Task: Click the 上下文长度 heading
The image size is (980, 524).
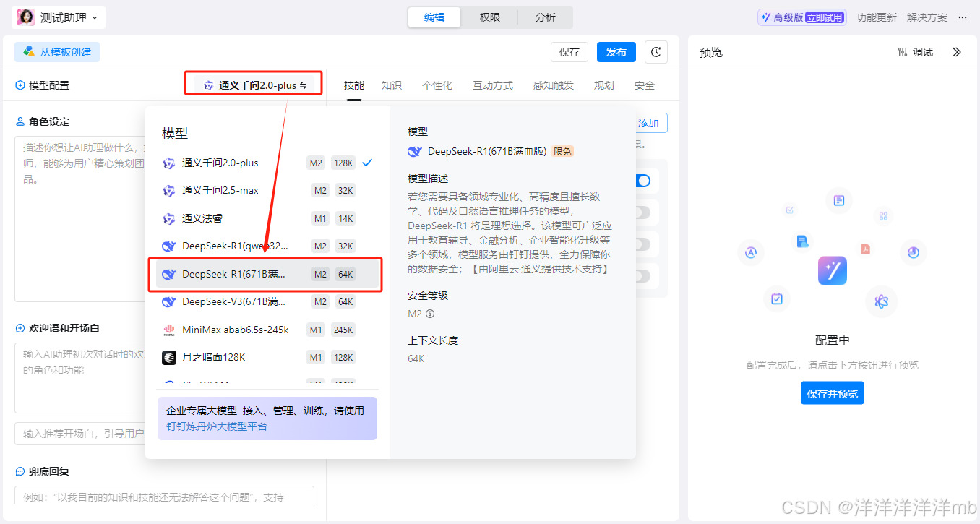Action: (x=433, y=340)
